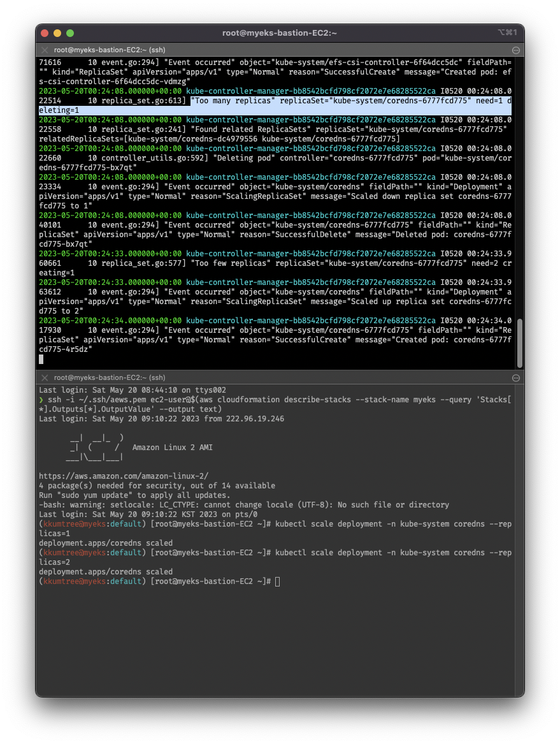The width and height of the screenshot is (560, 744).
Task: Select bottom pane title root@myeks-bastion-EC2:~ (ssh)
Action: (110, 377)
